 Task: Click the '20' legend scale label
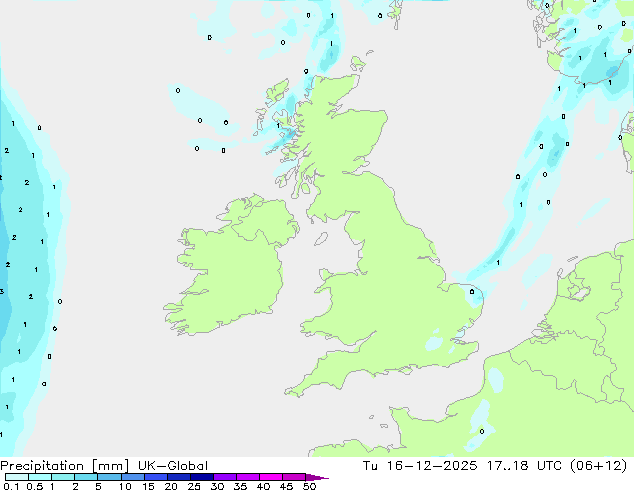coord(171,486)
